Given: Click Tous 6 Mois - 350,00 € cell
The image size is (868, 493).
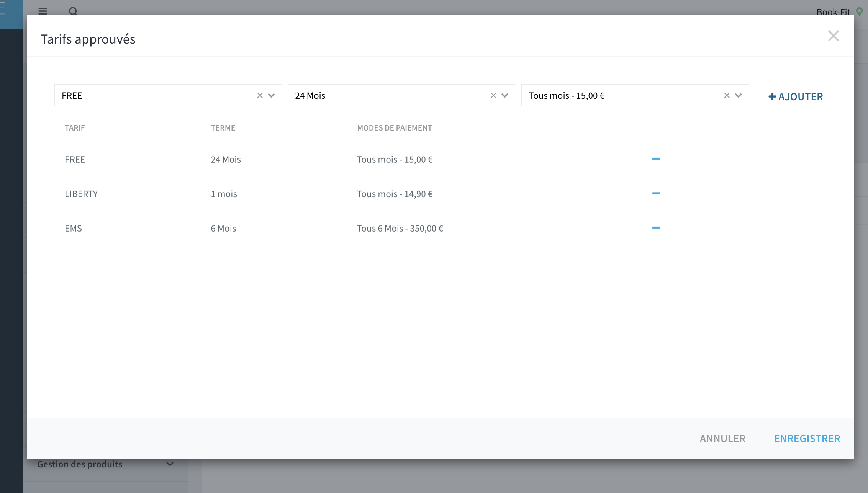Looking at the screenshot, I should [x=400, y=228].
